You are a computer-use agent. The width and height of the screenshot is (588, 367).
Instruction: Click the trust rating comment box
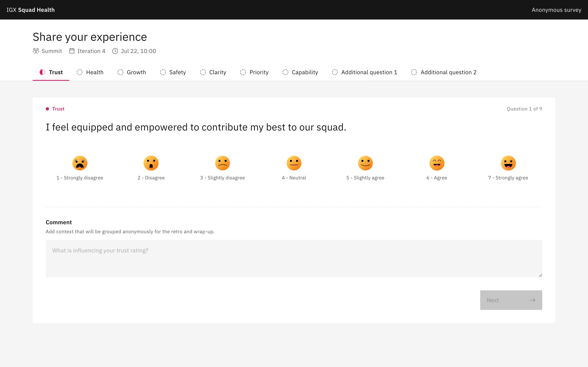click(294, 259)
